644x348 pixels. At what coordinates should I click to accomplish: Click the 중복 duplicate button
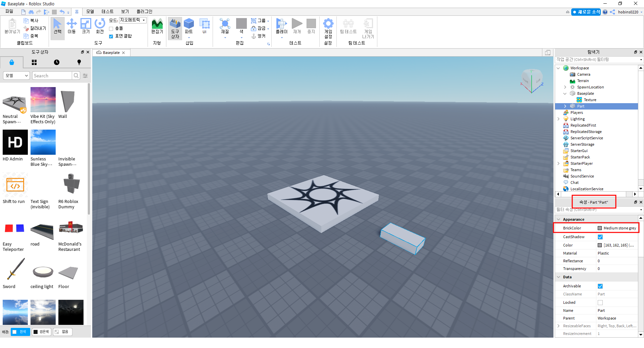click(x=31, y=36)
